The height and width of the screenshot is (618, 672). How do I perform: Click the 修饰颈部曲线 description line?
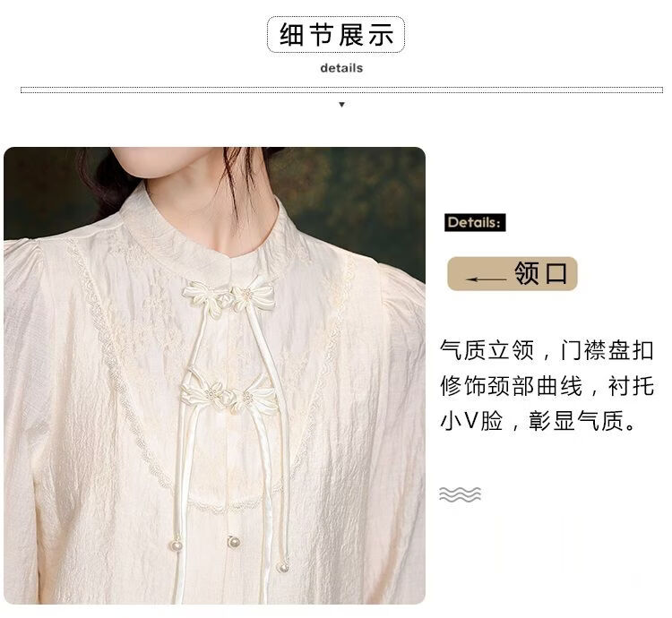point(547,386)
